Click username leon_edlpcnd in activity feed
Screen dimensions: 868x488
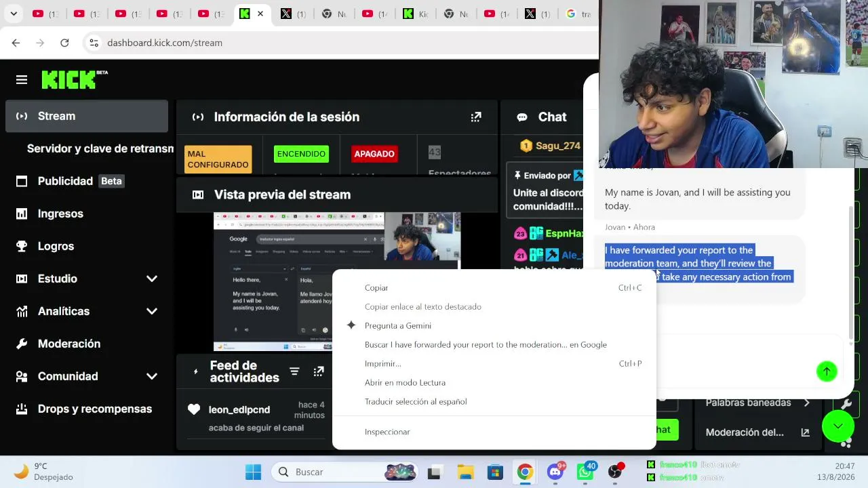pos(239,409)
